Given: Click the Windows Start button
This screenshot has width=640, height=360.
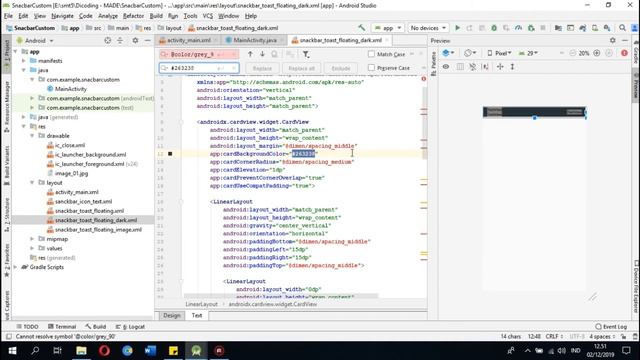Looking at the screenshot, I should point(12,351).
